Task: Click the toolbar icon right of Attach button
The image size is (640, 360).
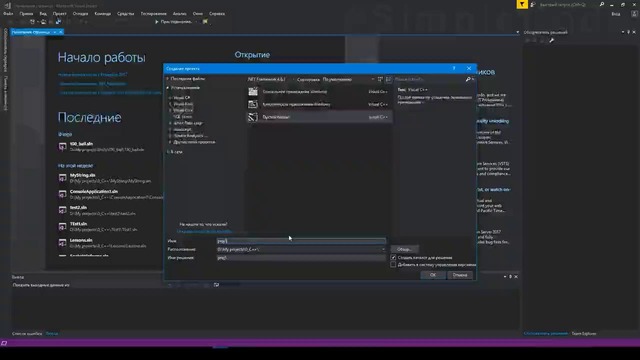Action: tap(205, 22)
